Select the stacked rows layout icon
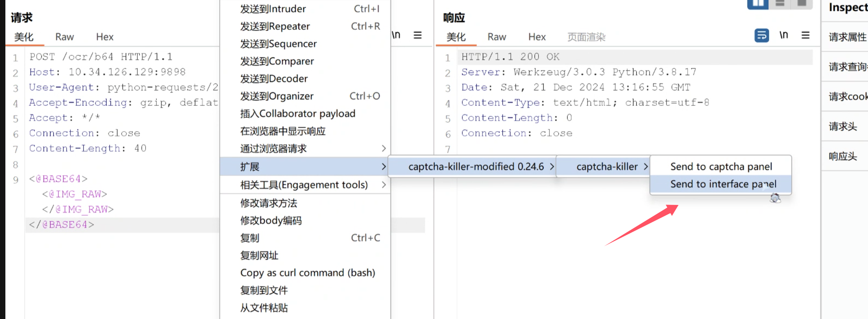 (780, 4)
